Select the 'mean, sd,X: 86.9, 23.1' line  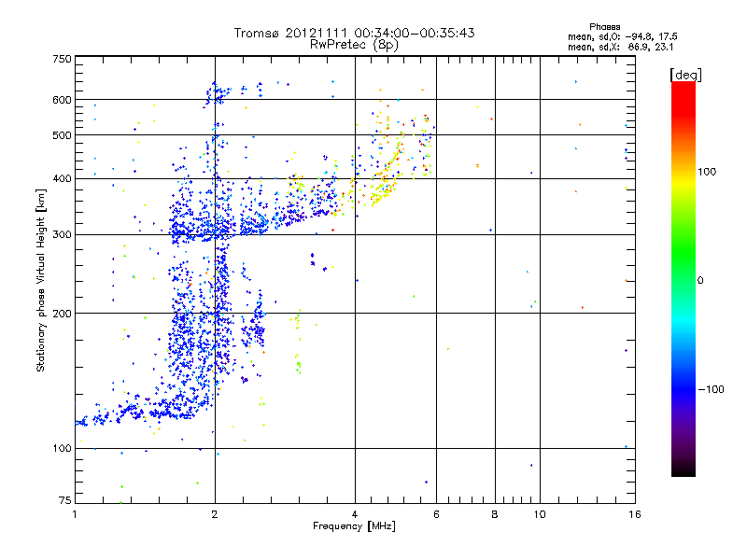click(x=620, y=48)
